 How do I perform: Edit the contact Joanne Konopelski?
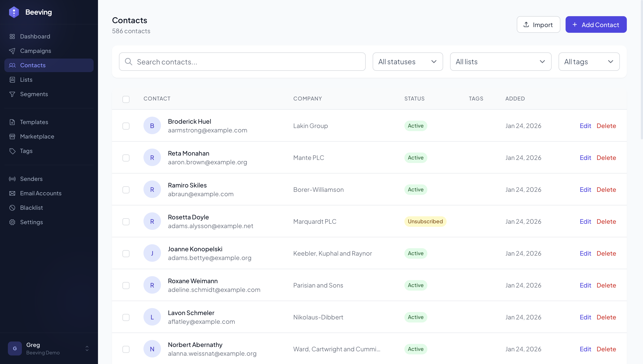(585, 253)
